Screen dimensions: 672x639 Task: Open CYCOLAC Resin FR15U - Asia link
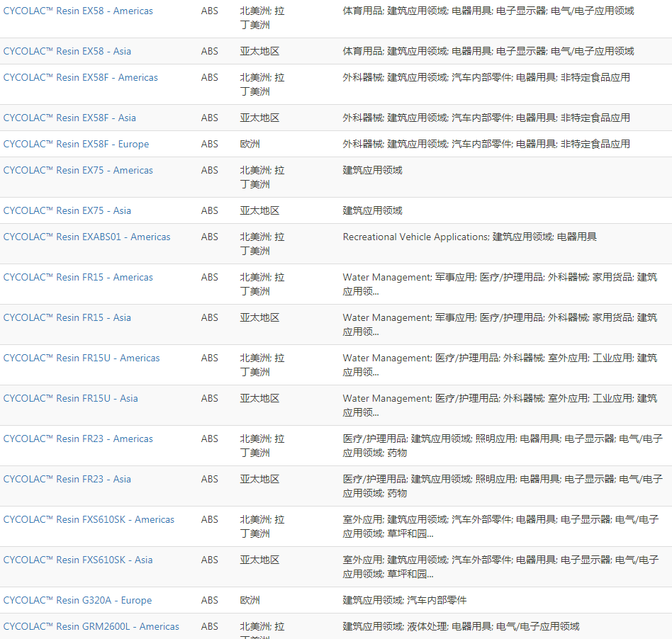[x=71, y=398]
